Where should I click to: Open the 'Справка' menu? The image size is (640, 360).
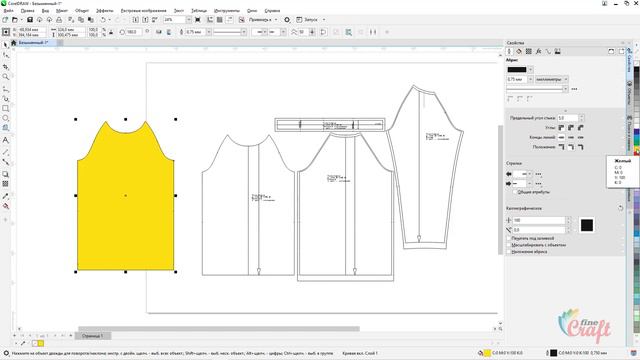click(272, 11)
